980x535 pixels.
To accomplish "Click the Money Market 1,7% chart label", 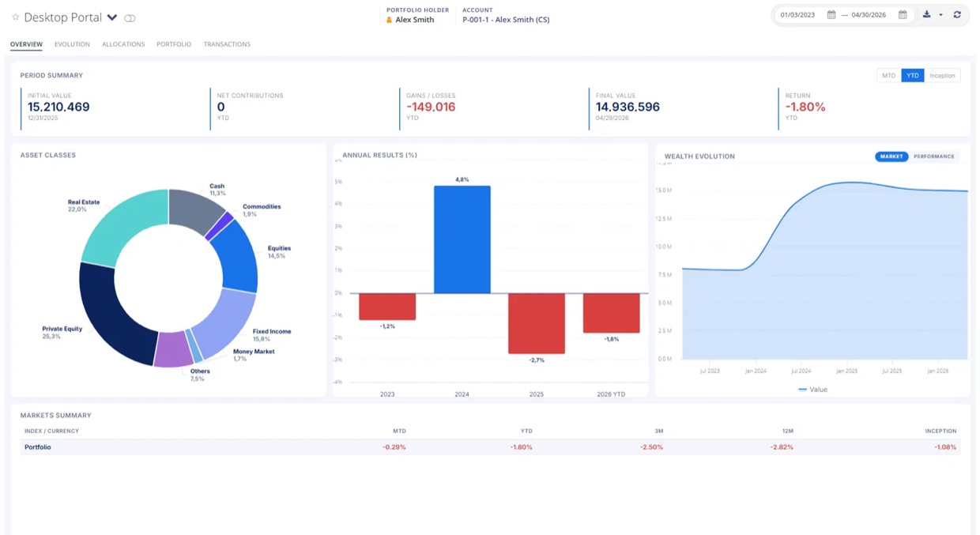I will pos(254,355).
